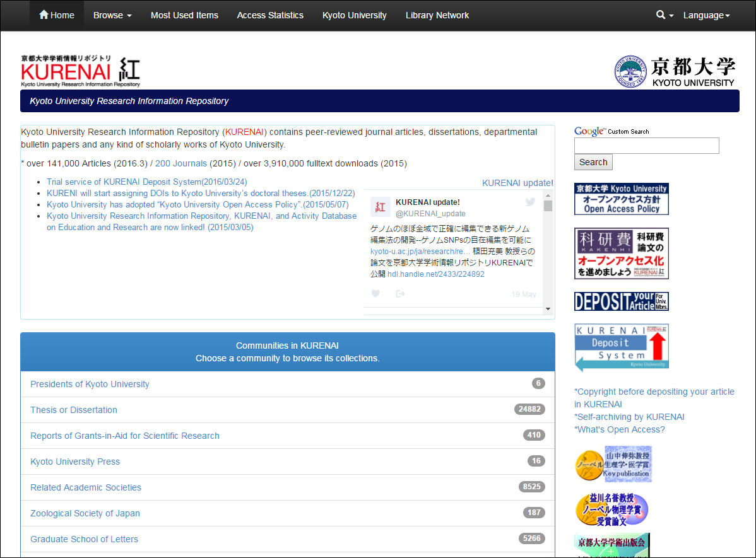Open the Browse dropdown menu
The height and width of the screenshot is (558, 756).
pos(112,15)
